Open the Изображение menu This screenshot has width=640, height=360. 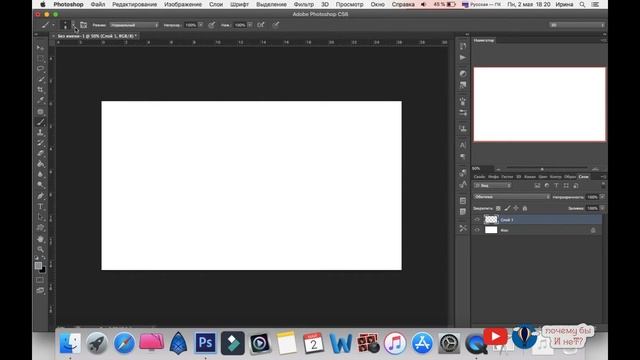[x=183, y=4]
